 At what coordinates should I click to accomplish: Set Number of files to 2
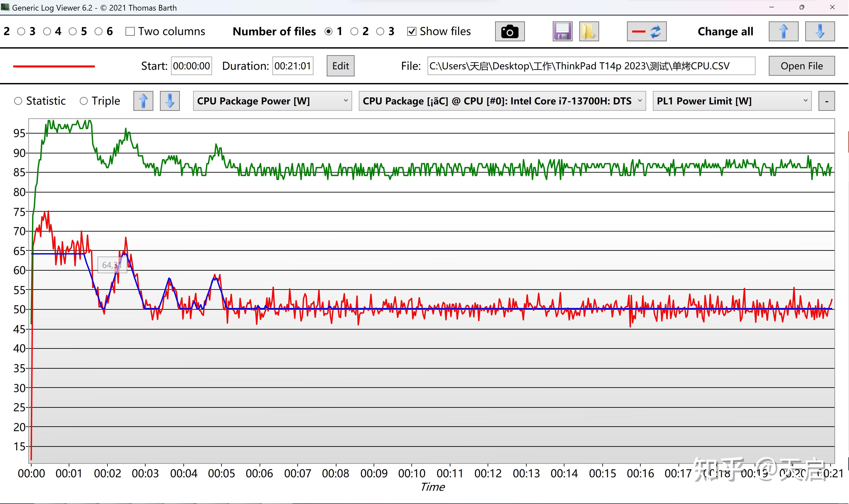pos(355,32)
